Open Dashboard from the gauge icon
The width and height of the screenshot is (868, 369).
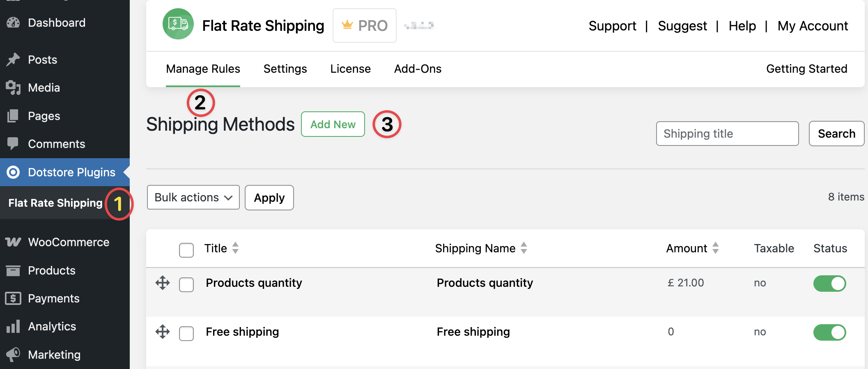click(13, 23)
